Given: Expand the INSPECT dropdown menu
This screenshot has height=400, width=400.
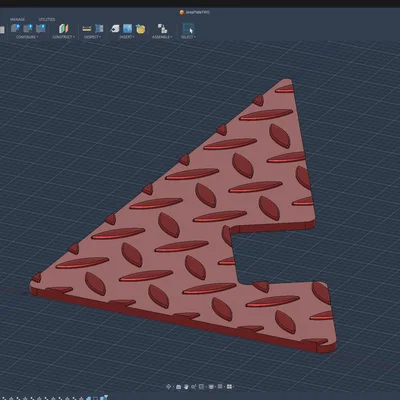Looking at the screenshot, I should [x=92, y=37].
